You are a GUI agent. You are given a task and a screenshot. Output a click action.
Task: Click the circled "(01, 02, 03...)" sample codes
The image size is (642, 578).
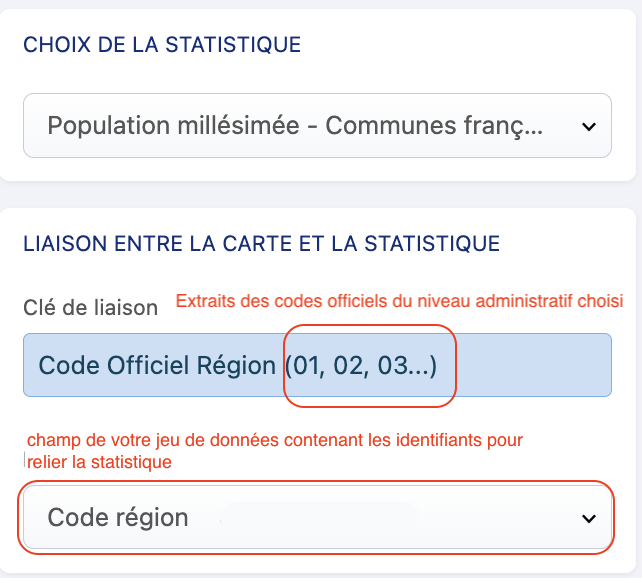361,365
